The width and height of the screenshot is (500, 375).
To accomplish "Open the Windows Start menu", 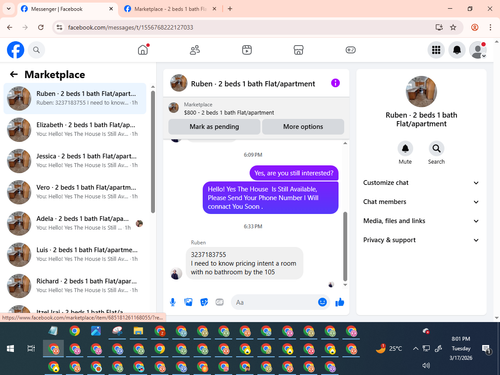I will click(10, 349).
